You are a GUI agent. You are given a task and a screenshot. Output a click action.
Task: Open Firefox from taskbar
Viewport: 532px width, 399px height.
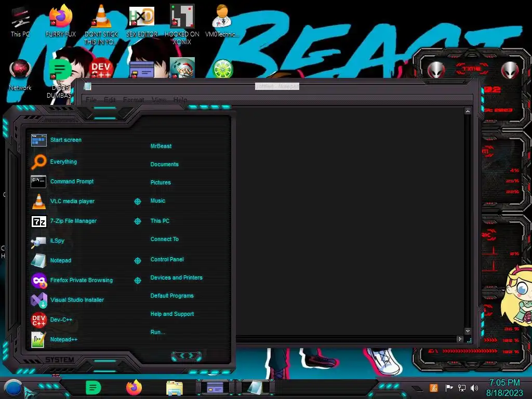pyautogui.click(x=134, y=388)
